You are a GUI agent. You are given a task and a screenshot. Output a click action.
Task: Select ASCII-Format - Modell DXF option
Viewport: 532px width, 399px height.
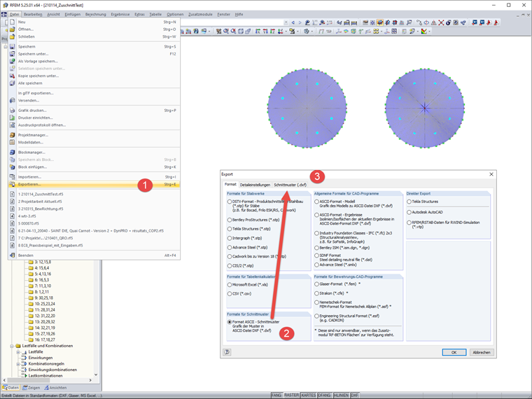coord(317,202)
